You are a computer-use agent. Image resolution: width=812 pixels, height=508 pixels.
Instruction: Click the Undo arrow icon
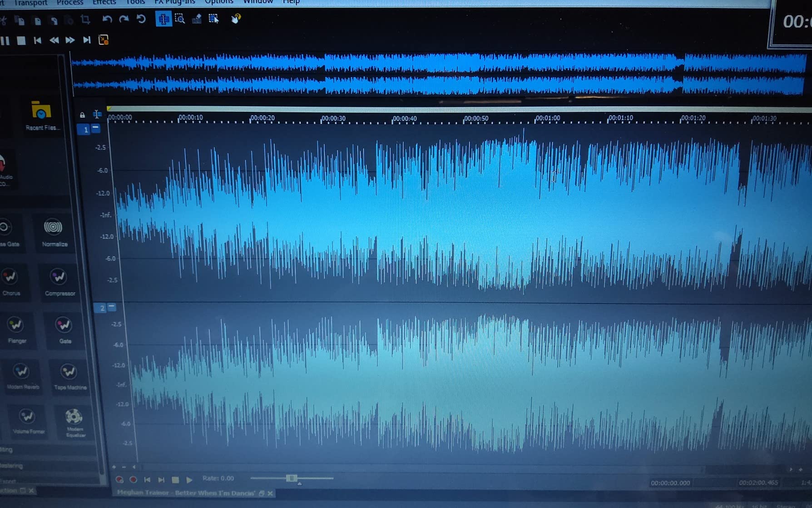coord(107,19)
